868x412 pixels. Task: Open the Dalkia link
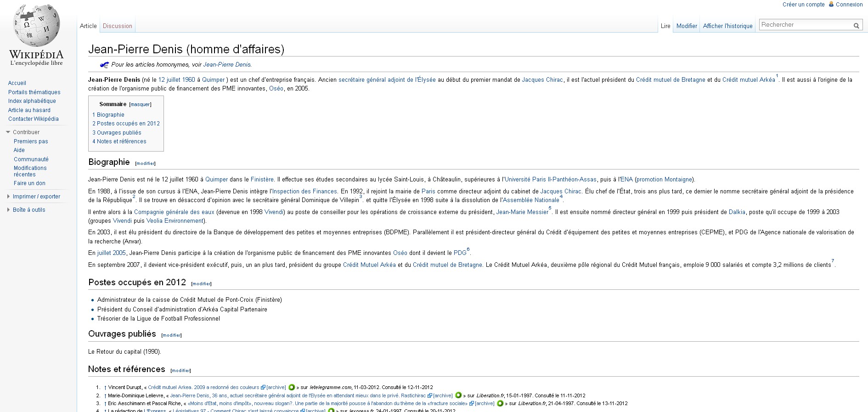pyautogui.click(x=737, y=212)
